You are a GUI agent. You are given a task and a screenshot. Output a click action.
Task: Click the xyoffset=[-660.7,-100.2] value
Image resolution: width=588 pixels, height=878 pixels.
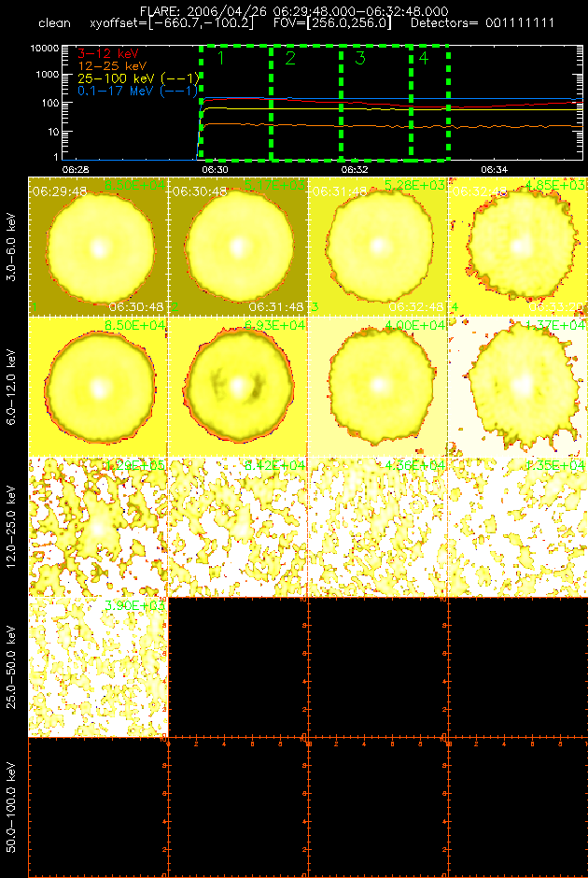click(x=173, y=24)
